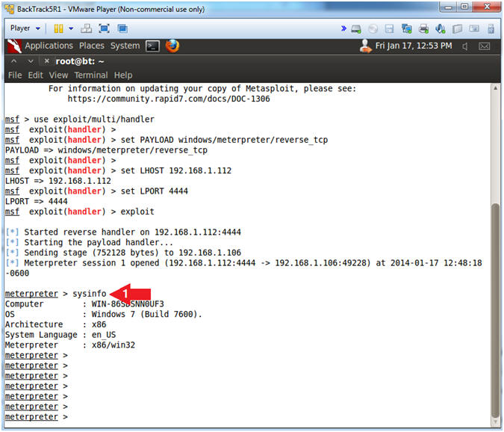Image resolution: width=504 pixels, height=432 pixels.
Task: Click the printer device icon
Action: click(423, 29)
